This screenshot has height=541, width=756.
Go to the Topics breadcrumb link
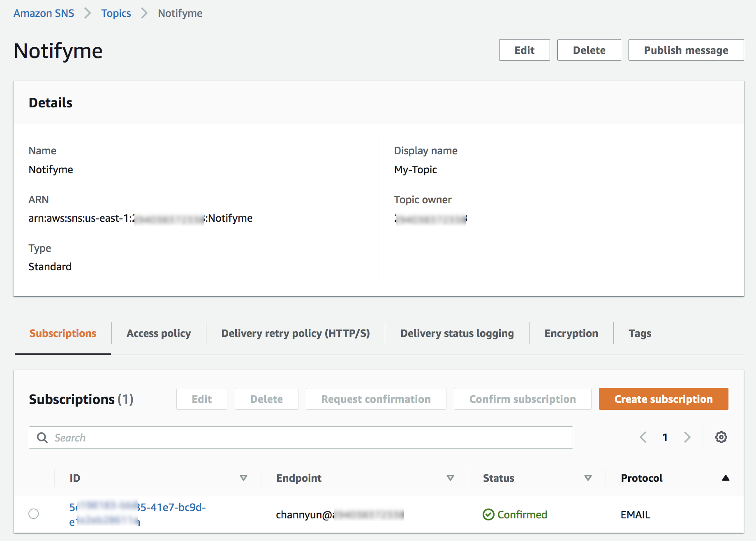tap(116, 13)
